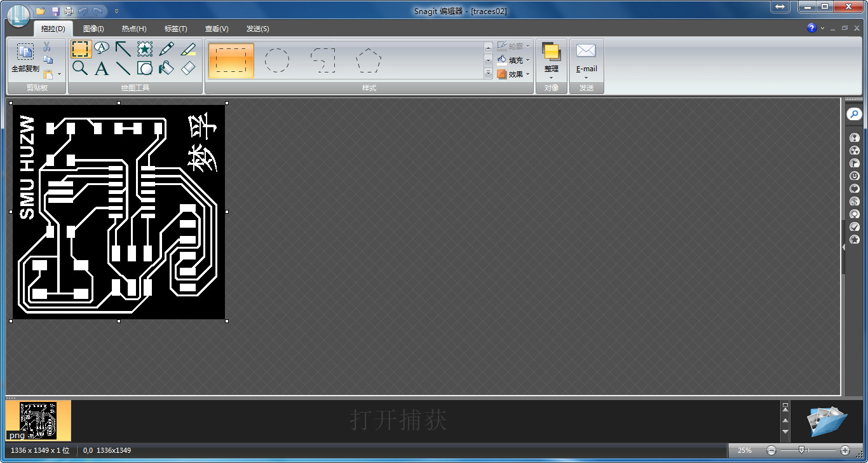Select the Stamp star tool

(145, 49)
